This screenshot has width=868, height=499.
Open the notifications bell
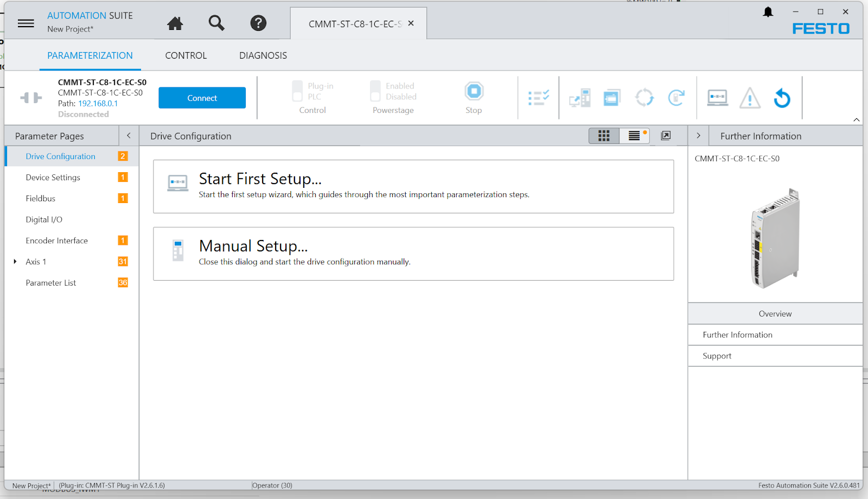click(x=768, y=12)
